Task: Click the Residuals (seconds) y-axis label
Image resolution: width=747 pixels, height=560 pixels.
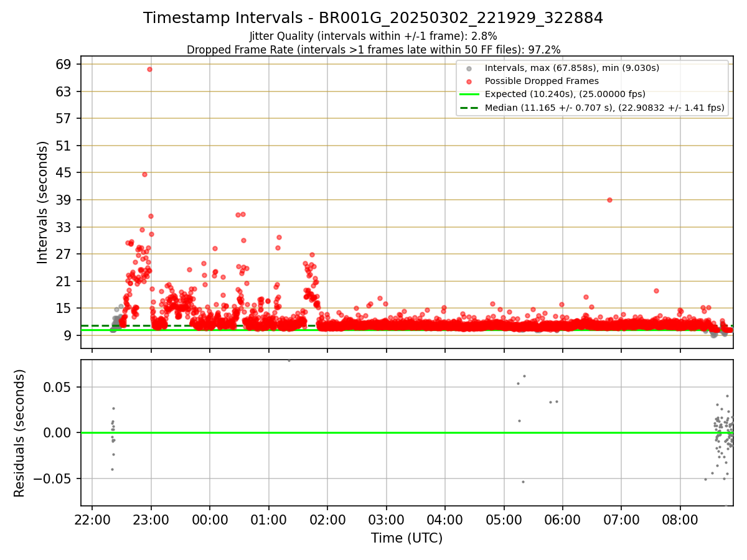Action: (20, 433)
